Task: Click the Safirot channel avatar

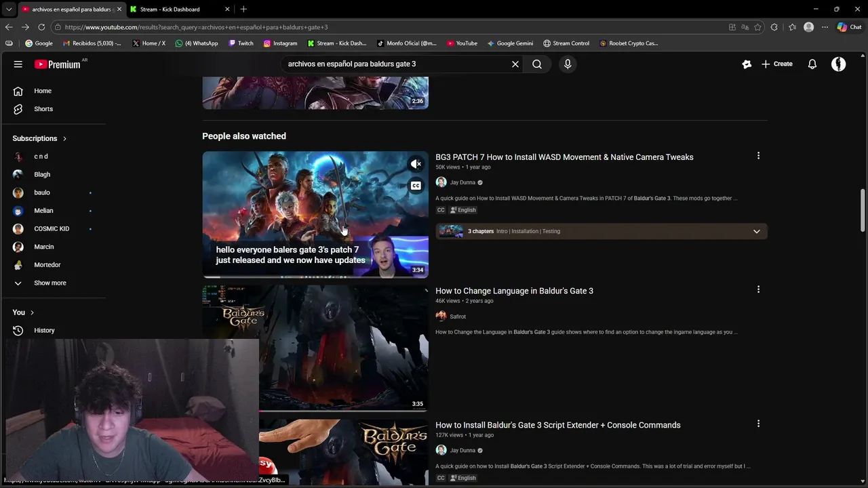Action: (x=441, y=317)
